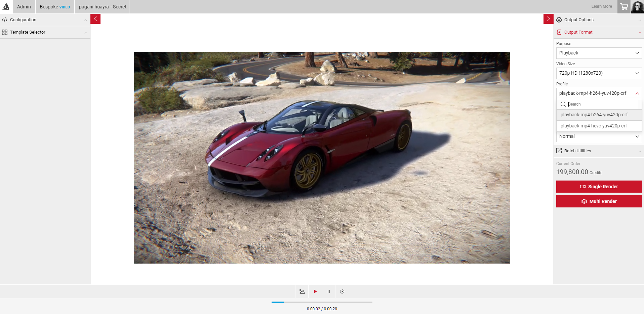Click the Batch Utilities export icon
Viewport: 644px width, 314px height.
point(559,151)
